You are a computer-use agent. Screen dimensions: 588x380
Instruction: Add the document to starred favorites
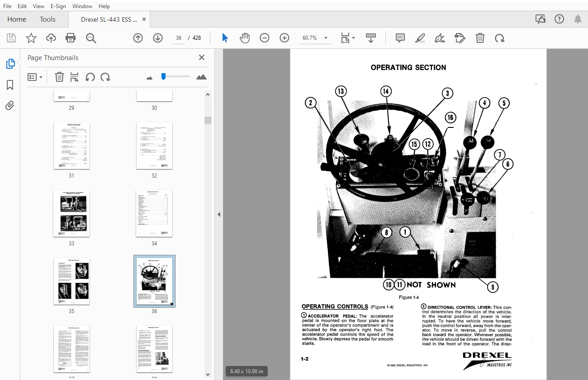31,38
